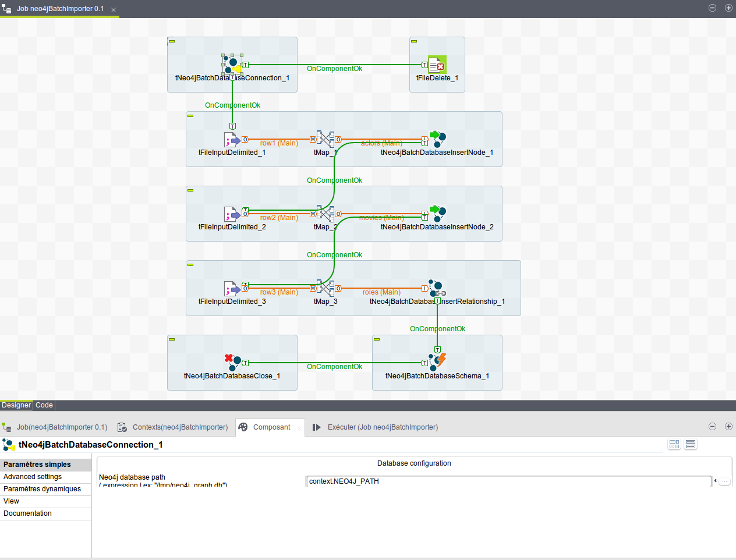The height and width of the screenshot is (560, 736).
Task: Open the Contexts(neo4jBatchImporter) tab
Action: (x=173, y=427)
